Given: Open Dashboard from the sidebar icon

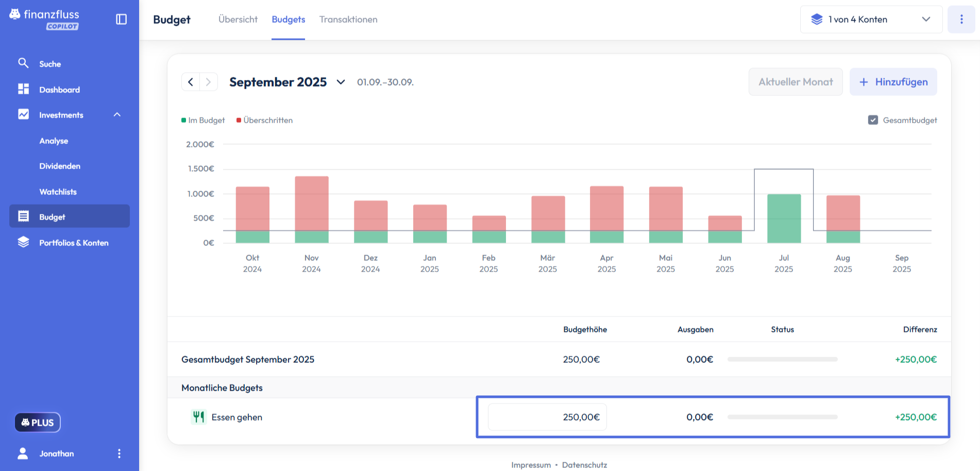Looking at the screenshot, I should point(23,89).
